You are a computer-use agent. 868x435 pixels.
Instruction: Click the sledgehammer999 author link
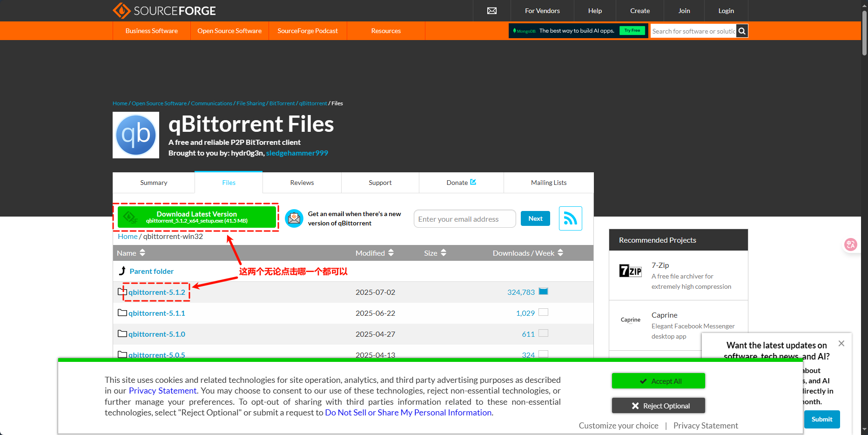tap(297, 153)
